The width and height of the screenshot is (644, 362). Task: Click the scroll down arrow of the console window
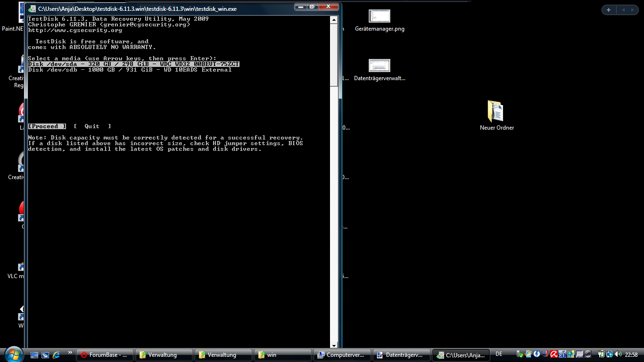pyautogui.click(x=334, y=346)
